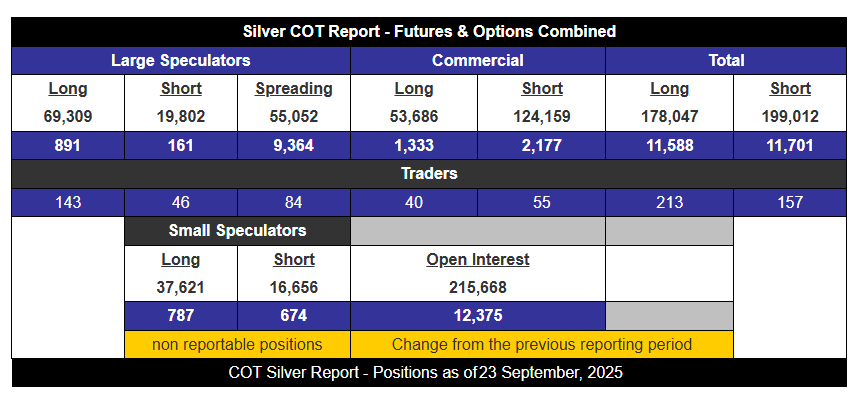Click the report title at the top

pyautogui.click(x=428, y=32)
